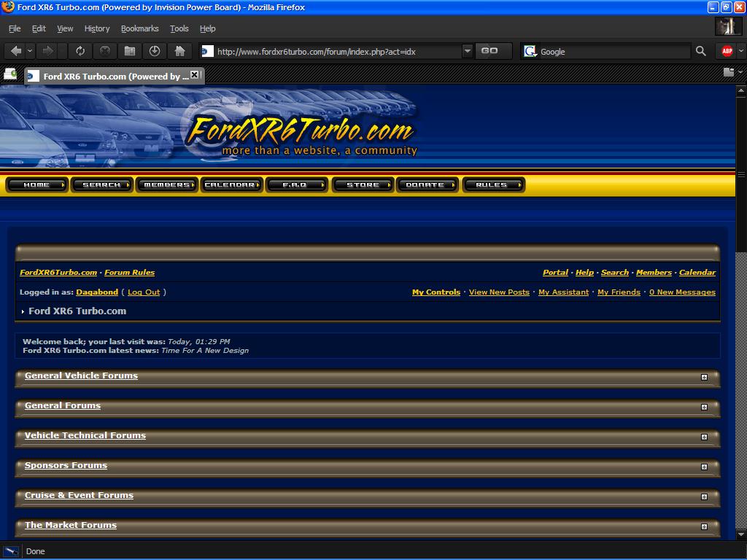Open the Forum Rules link

[130, 273]
